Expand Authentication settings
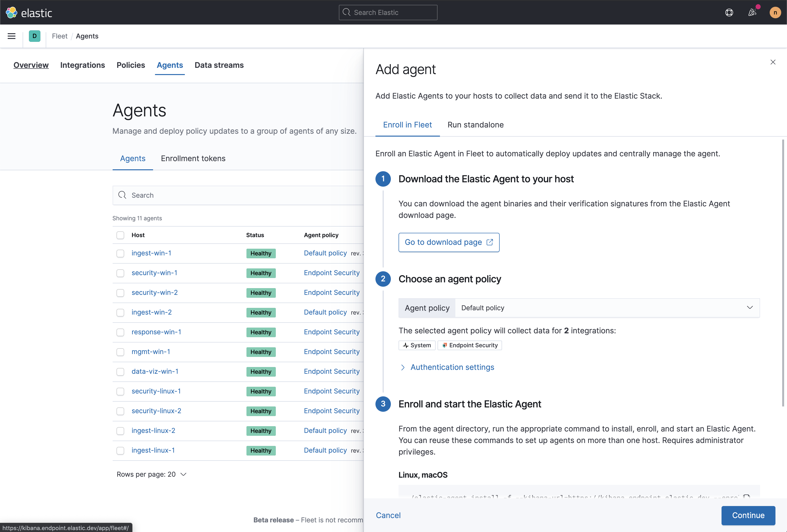The width and height of the screenshot is (787, 532). point(452,367)
